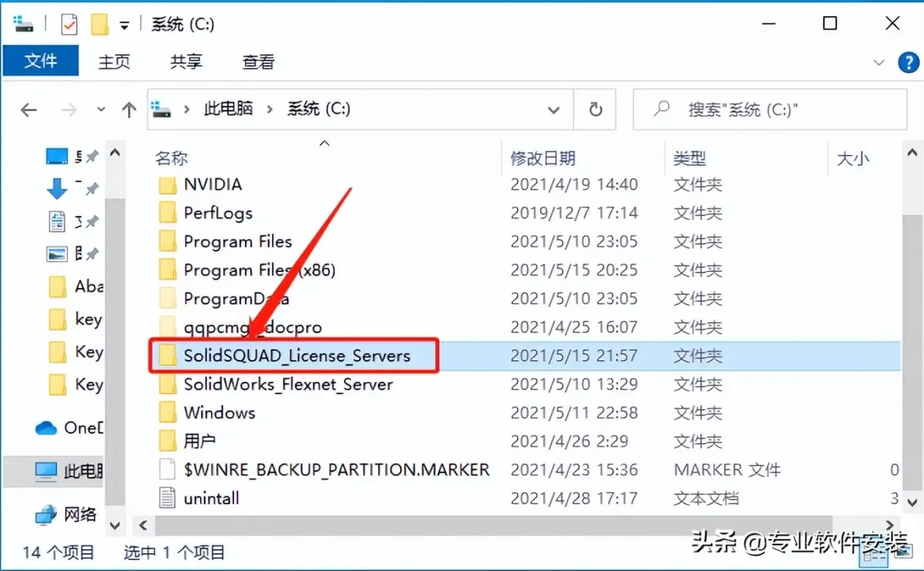Image resolution: width=924 pixels, height=571 pixels.
Task: Click the file list vertical scrollbar thumb
Action: point(912,353)
